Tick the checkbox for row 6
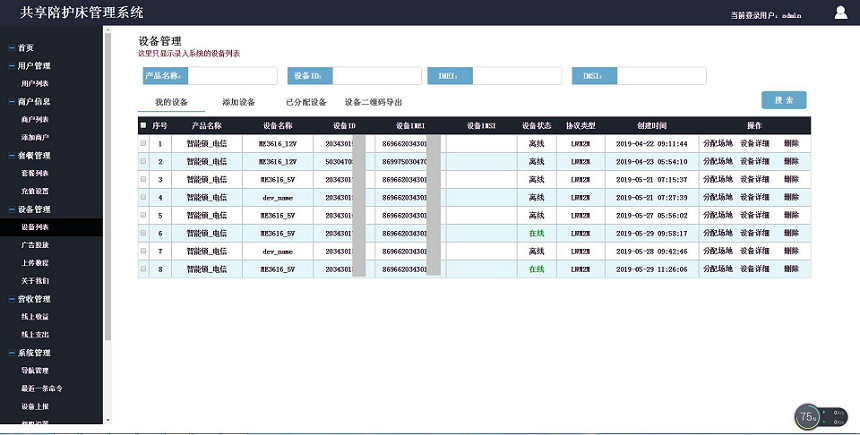Screen dimensions: 860x435 pyautogui.click(x=143, y=234)
